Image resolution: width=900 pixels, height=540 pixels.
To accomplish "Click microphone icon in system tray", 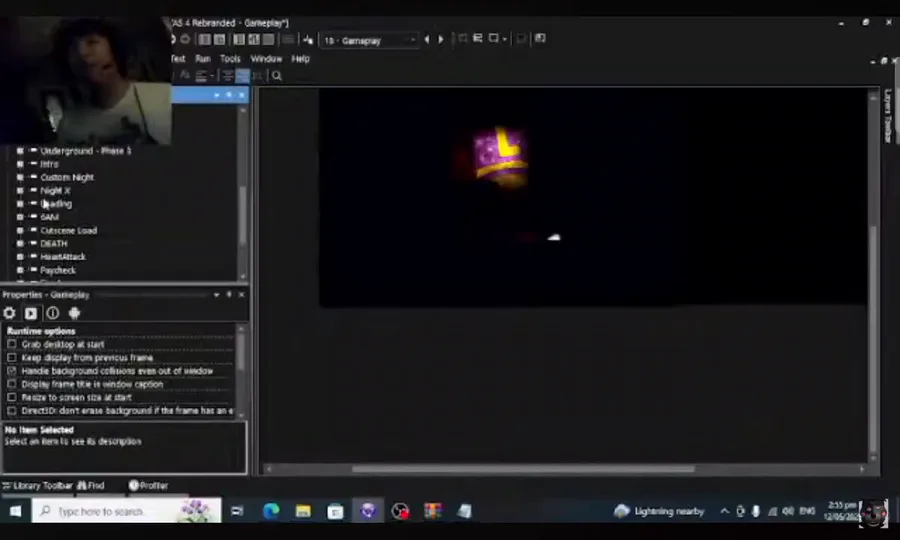I will click(x=755, y=511).
